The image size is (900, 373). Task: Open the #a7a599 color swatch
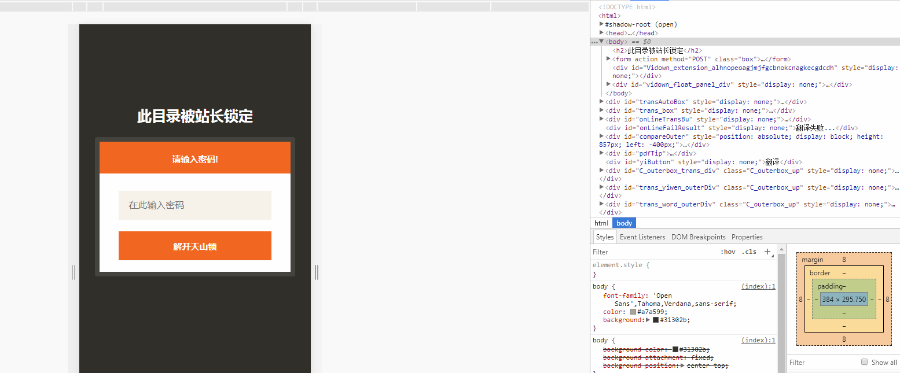[x=633, y=312]
